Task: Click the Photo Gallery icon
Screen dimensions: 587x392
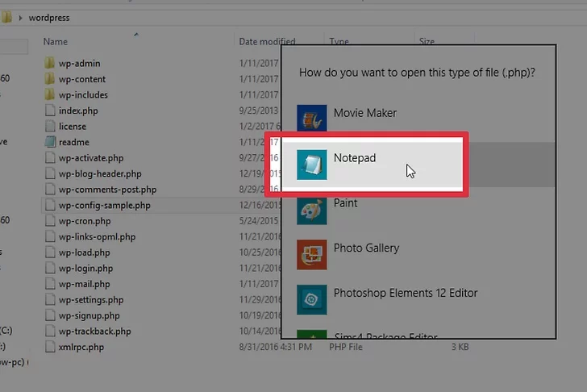Action: pos(311,254)
